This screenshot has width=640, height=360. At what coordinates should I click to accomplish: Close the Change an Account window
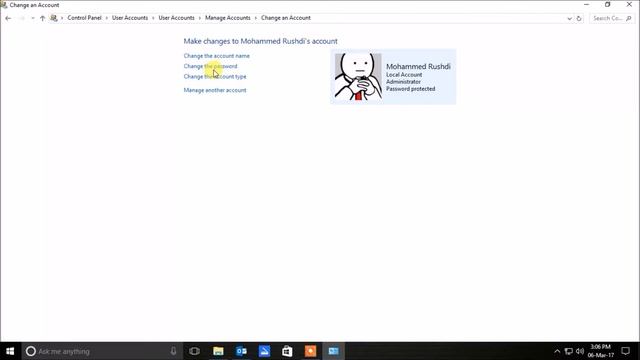[629, 4]
